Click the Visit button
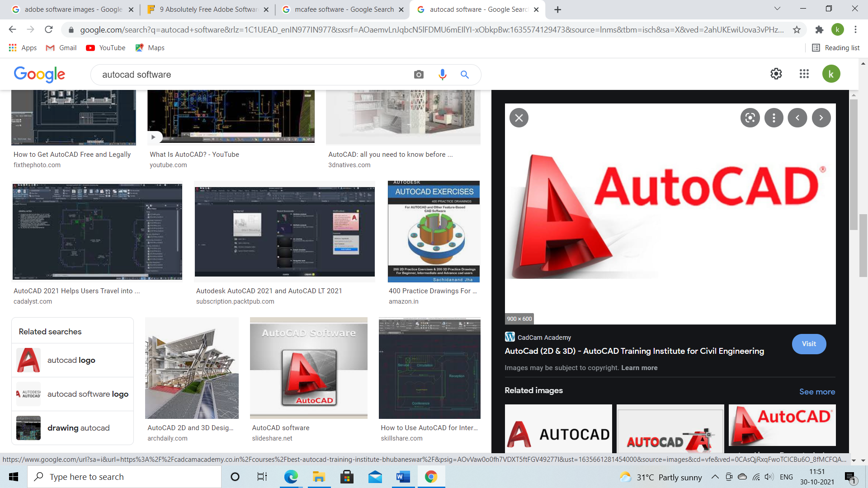 pos(809,344)
